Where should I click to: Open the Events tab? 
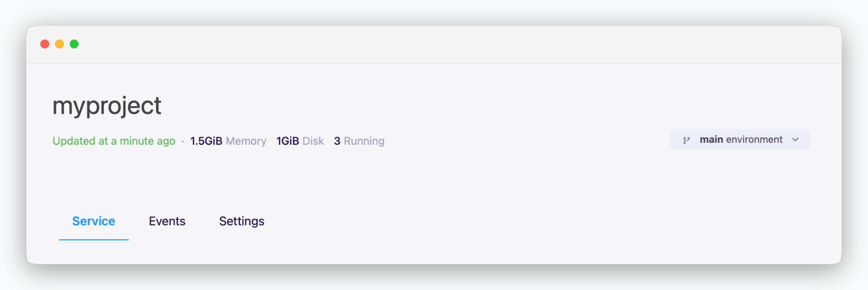[167, 221]
